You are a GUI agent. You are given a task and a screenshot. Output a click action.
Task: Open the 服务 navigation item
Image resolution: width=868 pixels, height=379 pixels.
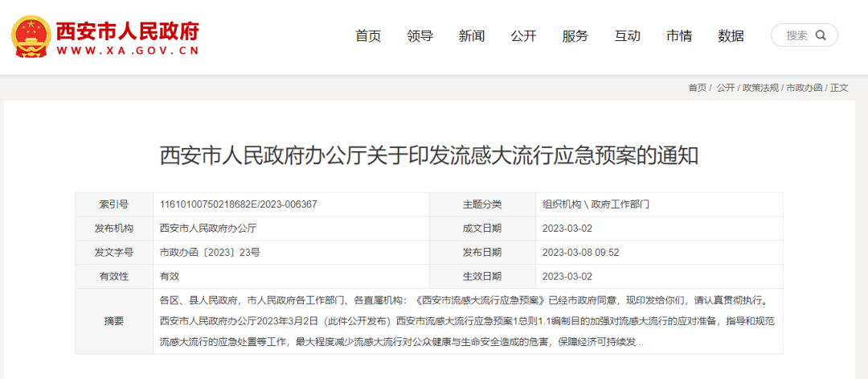[575, 36]
